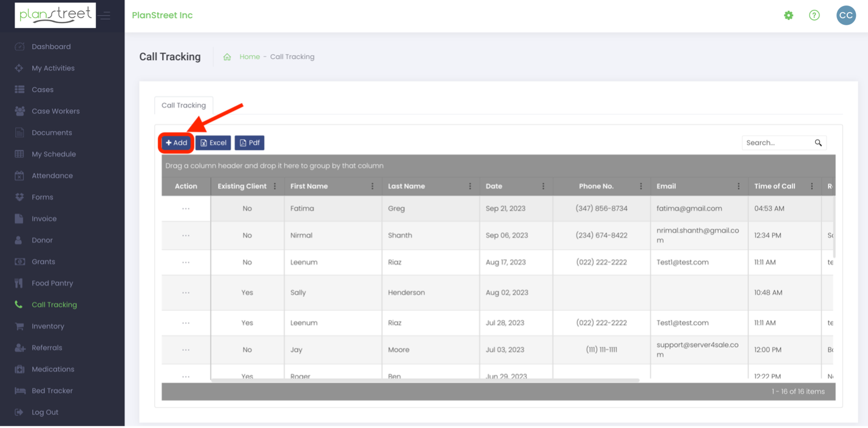Export the table with the Excel button
The image size is (868, 428).
coord(213,143)
